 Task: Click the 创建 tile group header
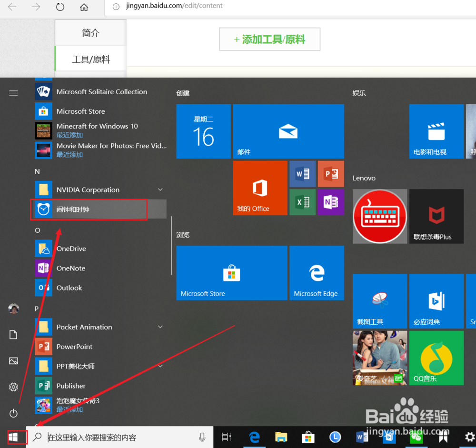tap(183, 93)
